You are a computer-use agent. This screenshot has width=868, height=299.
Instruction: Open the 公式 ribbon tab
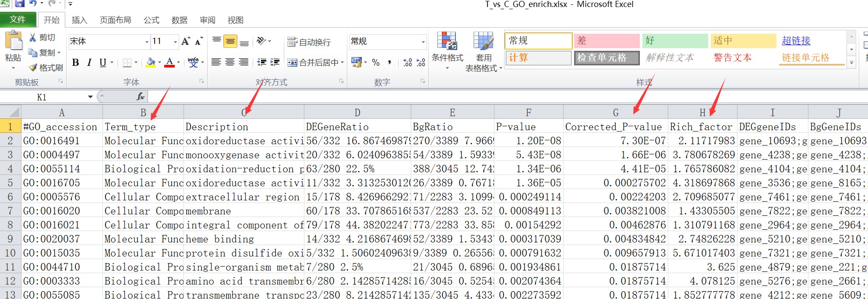tap(151, 20)
